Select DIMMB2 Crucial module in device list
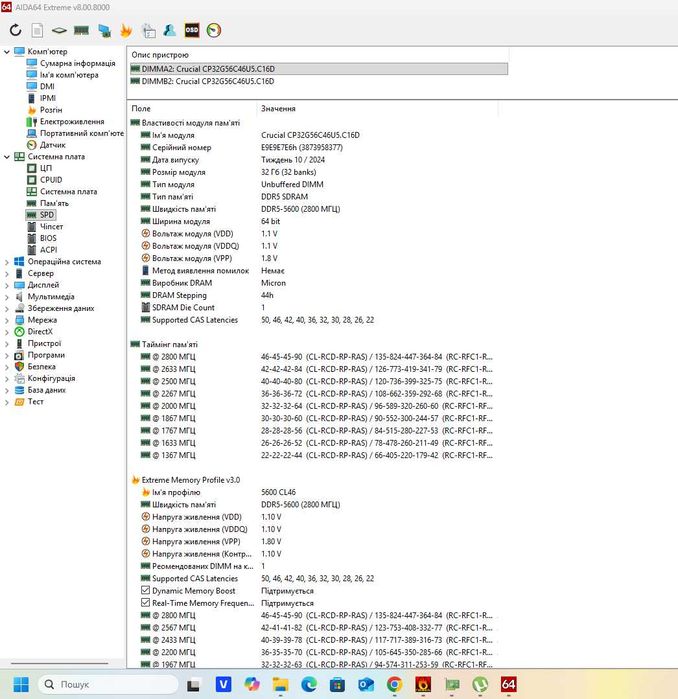The image size is (678, 699). tap(202, 81)
